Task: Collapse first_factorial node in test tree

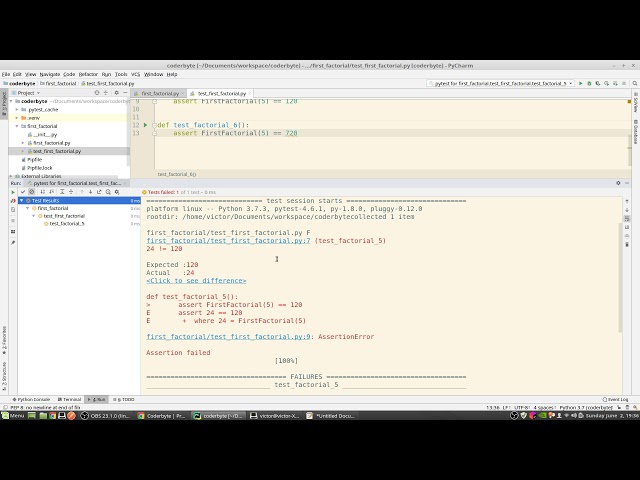Action: pyautogui.click(x=28, y=208)
